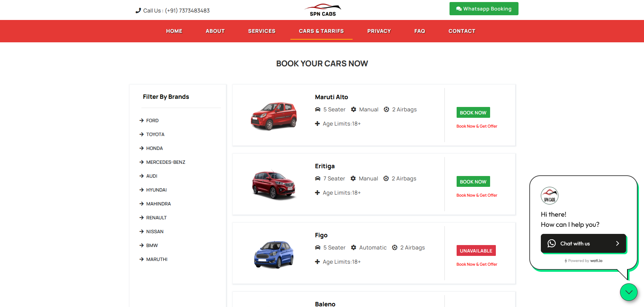Start a chat with Chat with us button

[583, 243]
